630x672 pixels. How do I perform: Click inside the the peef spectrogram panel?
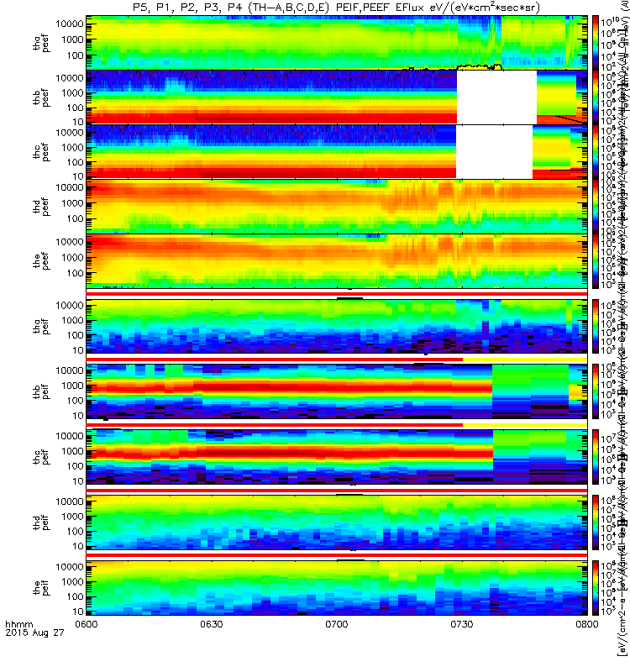[x=337, y=261]
